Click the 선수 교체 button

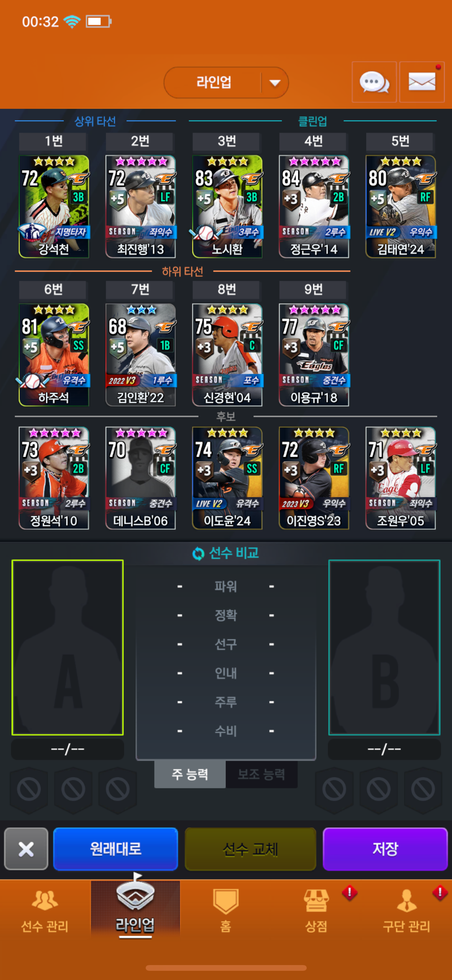[250, 849]
